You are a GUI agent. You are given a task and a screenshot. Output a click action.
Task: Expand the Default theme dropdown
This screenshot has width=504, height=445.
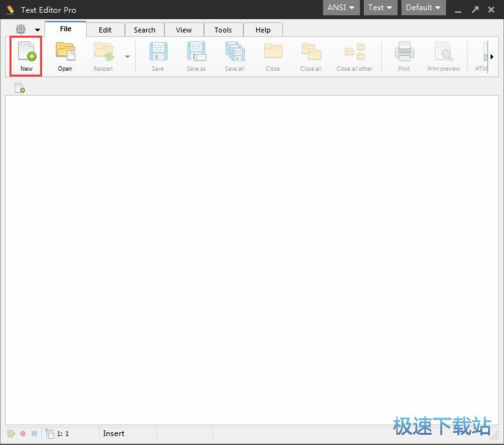click(423, 8)
